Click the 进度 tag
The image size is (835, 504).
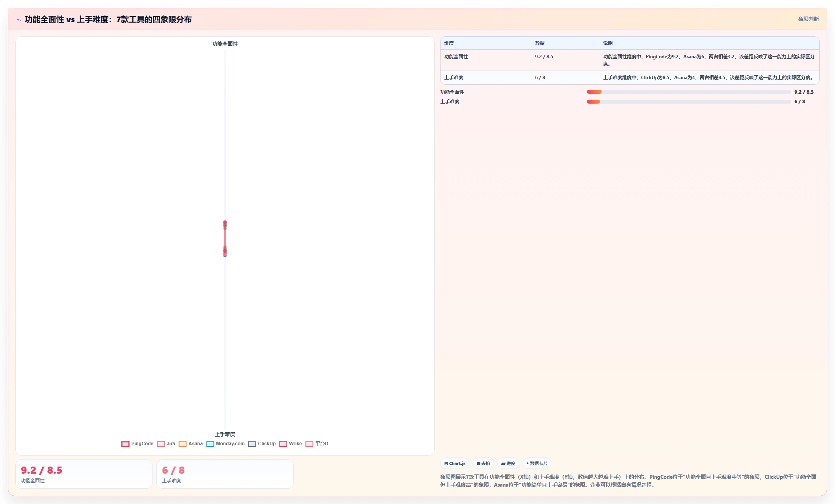pyautogui.click(x=508, y=463)
